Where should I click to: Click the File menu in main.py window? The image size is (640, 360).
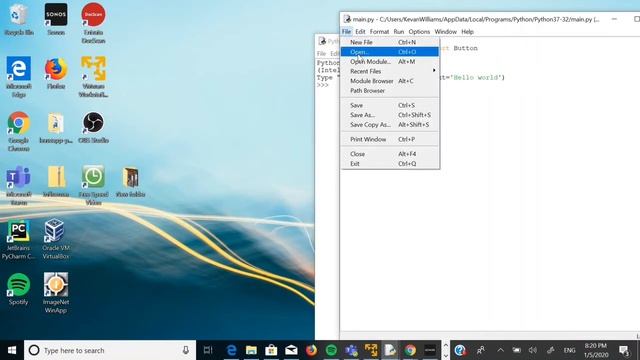pos(346,31)
